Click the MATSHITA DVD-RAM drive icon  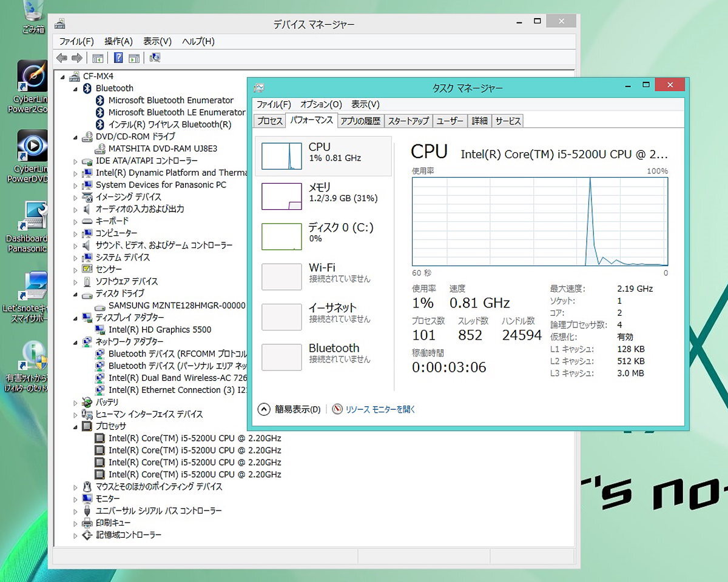tap(101, 149)
